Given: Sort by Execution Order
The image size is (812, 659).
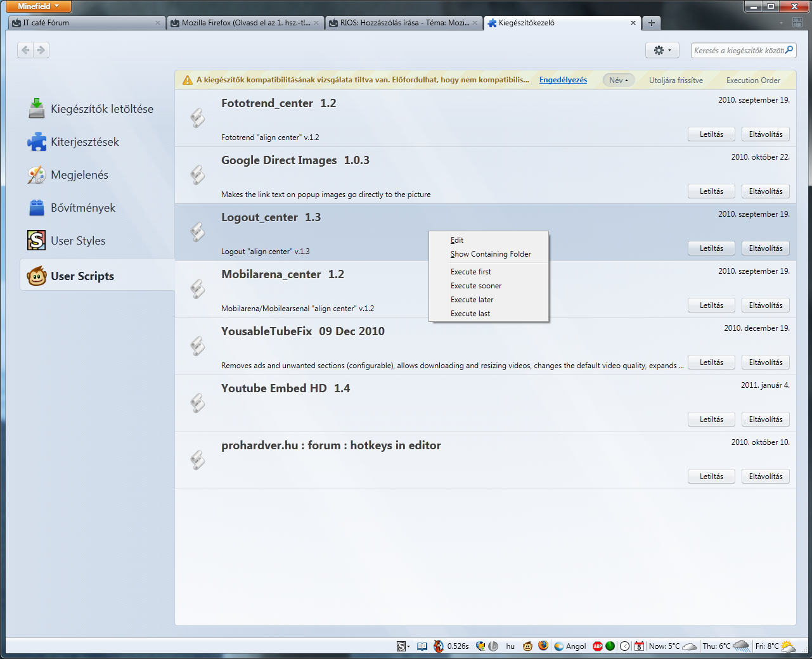Looking at the screenshot, I should 753,80.
